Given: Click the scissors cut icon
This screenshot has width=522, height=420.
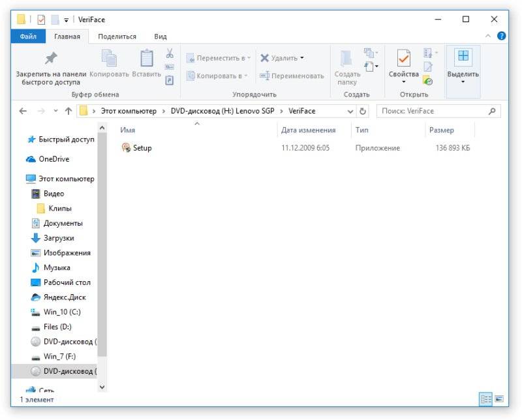Looking at the screenshot, I should [170, 53].
